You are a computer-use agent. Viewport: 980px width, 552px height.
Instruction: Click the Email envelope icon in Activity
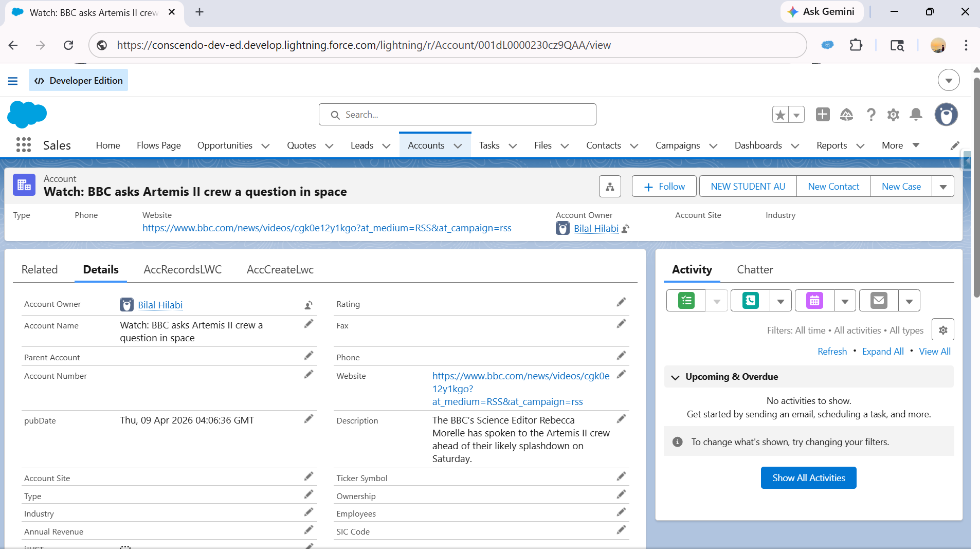pos(879,301)
